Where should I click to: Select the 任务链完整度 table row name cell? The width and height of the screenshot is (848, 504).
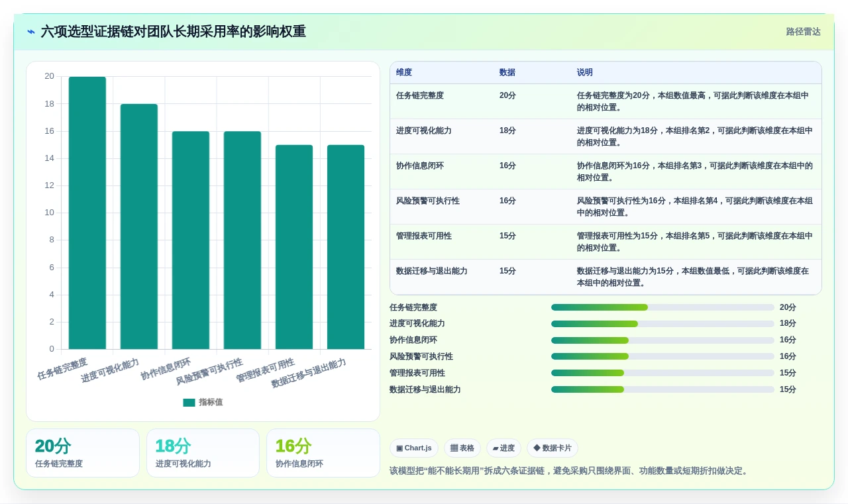(x=420, y=95)
